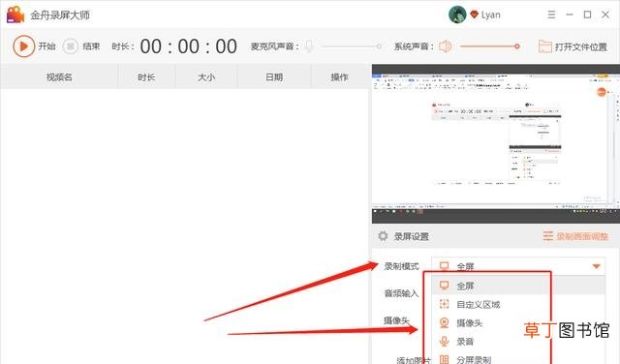
Task: Sort by the 大小 column header
Action: tap(206, 77)
